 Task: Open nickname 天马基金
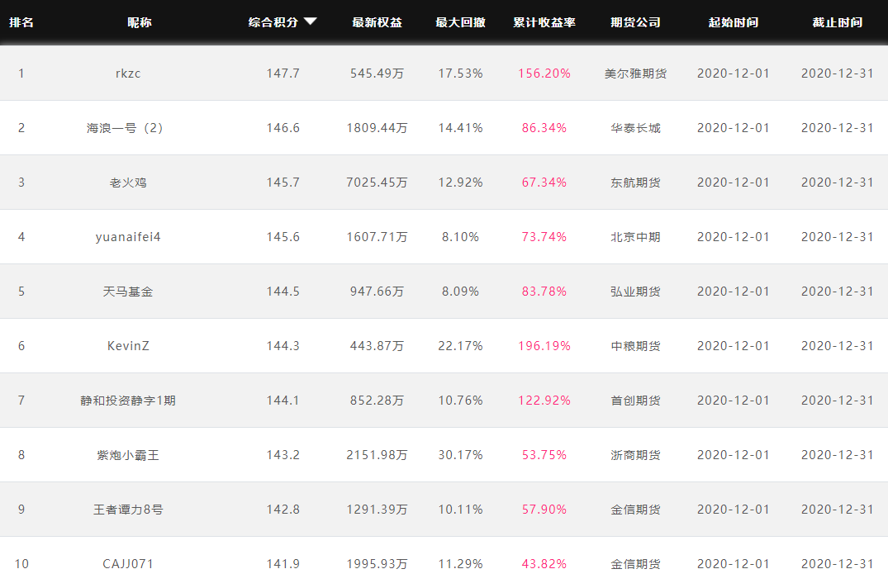(x=128, y=292)
